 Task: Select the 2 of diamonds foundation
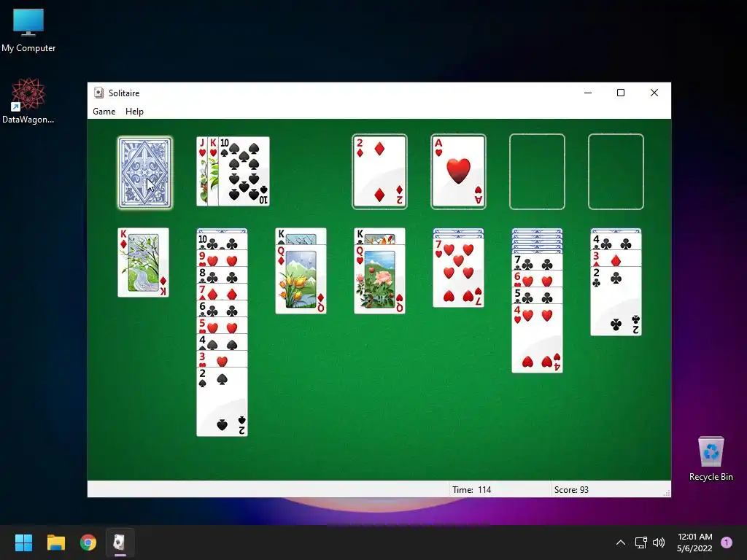click(x=379, y=171)
